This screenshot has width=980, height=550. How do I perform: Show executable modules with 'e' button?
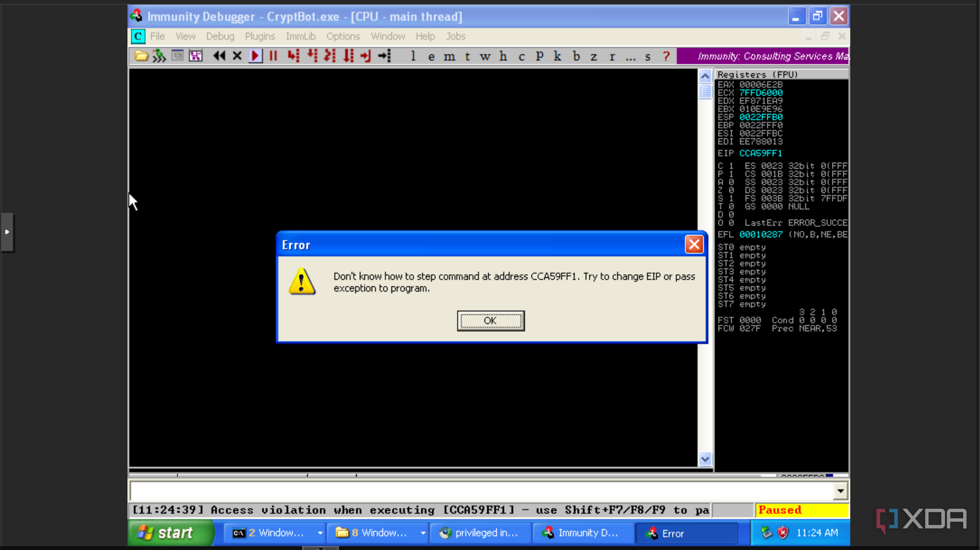pyautogui.click(x=431, y=57)
